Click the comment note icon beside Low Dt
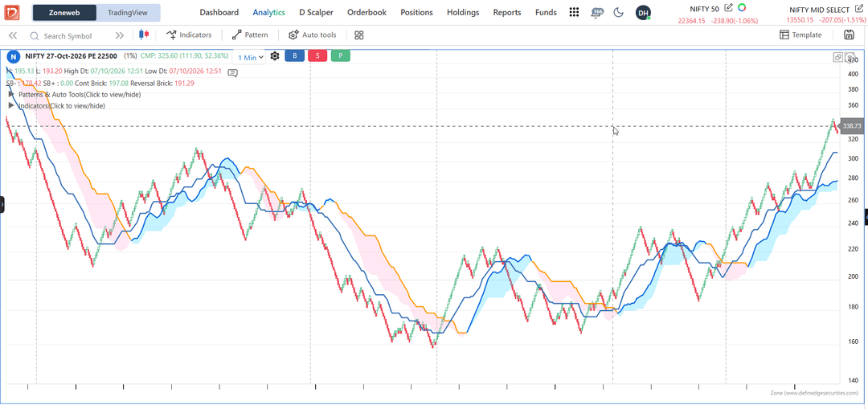 [x=233, y=72]
